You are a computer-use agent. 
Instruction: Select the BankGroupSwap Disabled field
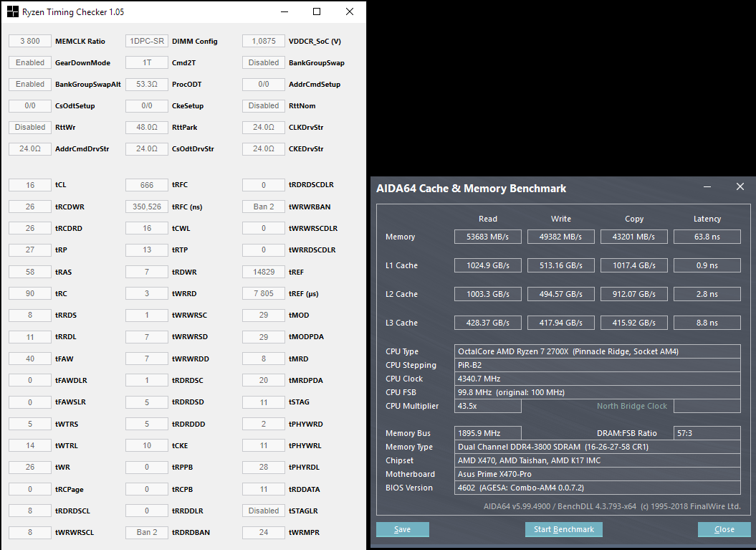coord(263,62)
